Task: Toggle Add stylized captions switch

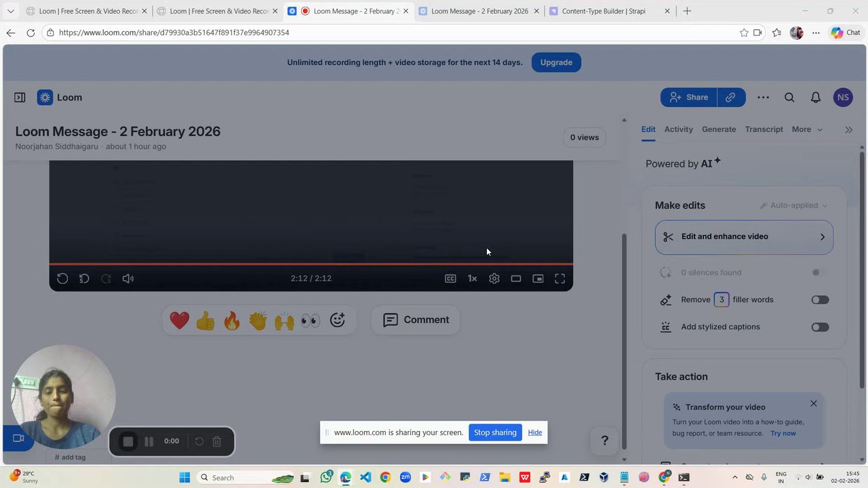Action: (820, 327)
